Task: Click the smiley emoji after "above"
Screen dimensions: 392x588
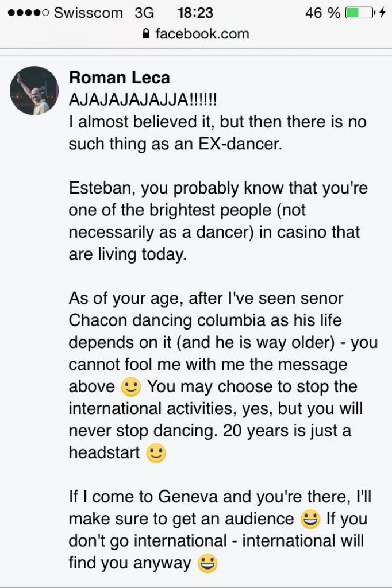Action: click(x=131, y=388)
